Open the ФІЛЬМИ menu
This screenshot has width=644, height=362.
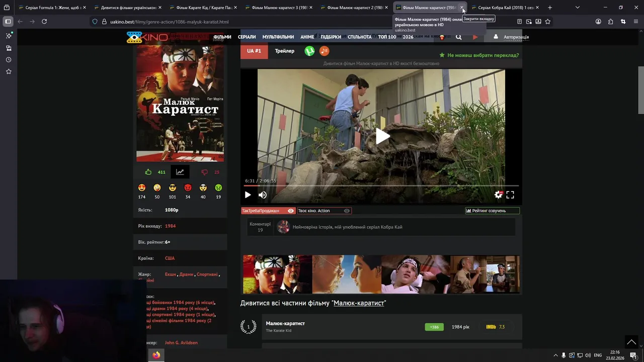[222, 37]
